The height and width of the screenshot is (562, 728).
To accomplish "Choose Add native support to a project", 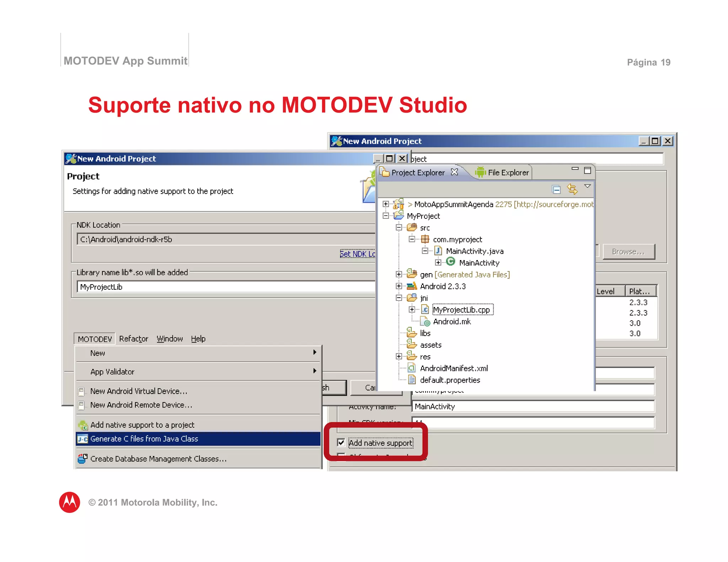I will [x=198, y=425].
